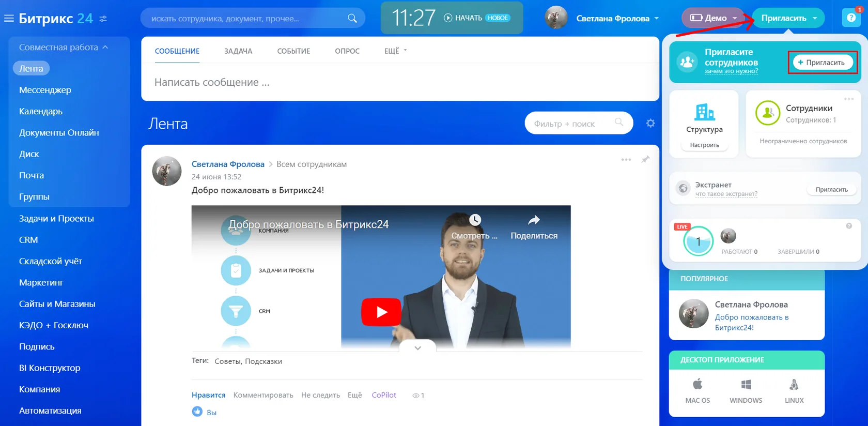Pin the welcome post
The height and width of the screenshot is (426, 868).
coord(645,160)
